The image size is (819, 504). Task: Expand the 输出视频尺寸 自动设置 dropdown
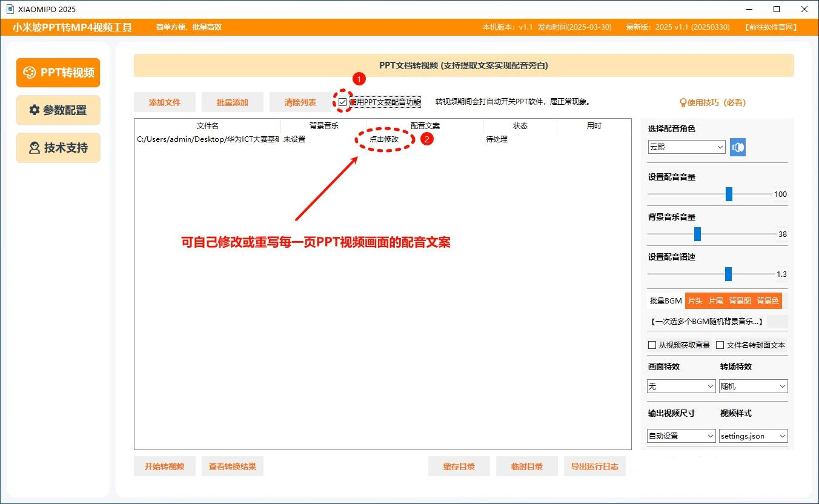click(x=681, y=436)
